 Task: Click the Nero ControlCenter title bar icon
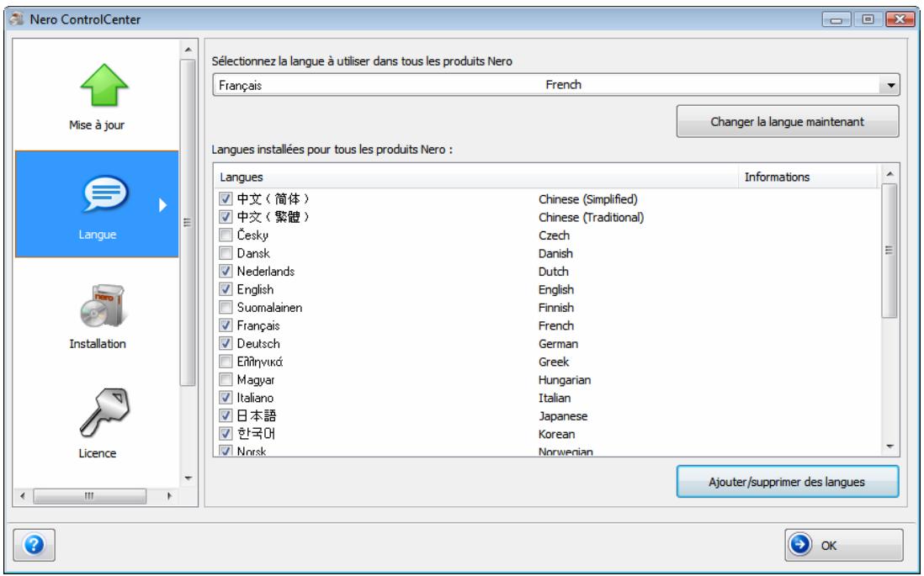(17, 18)
